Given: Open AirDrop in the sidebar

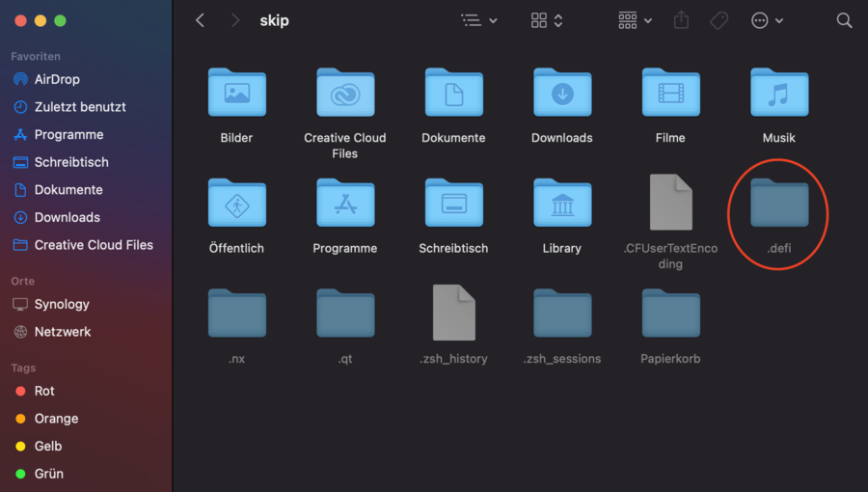Looking at the screenshot, I should coord(57,79).
